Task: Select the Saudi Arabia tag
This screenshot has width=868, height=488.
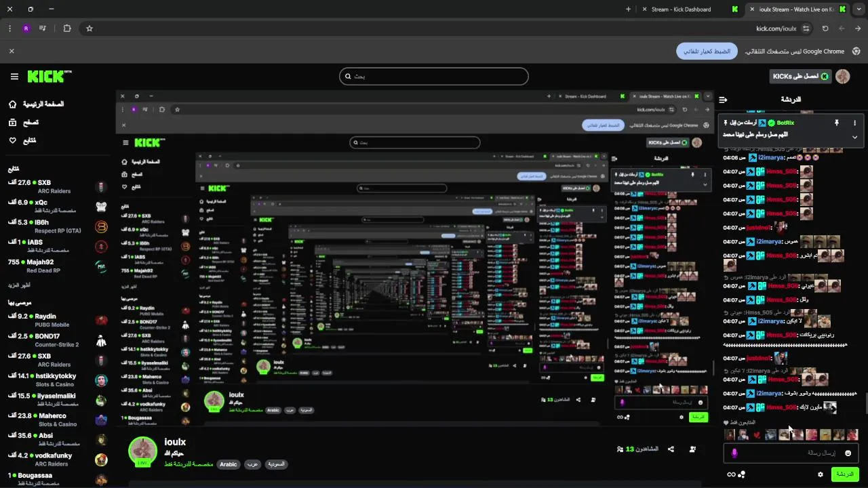Action: (x=276, y=464)
